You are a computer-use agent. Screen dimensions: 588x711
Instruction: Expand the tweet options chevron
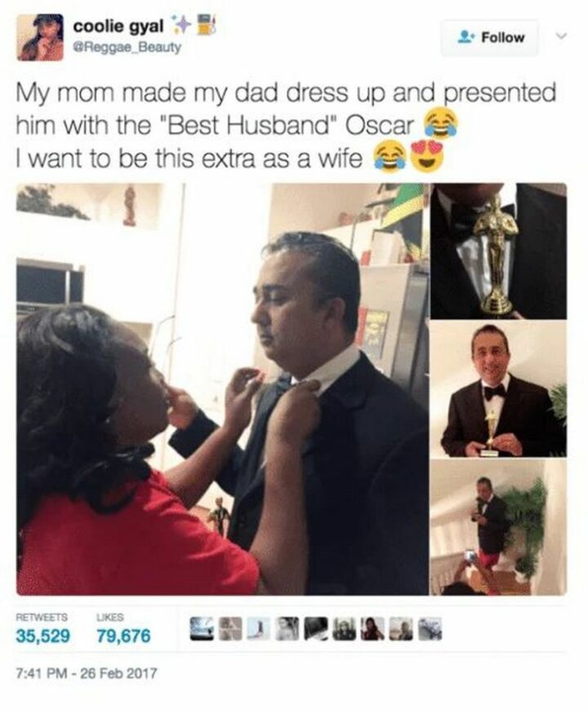click(563, 37)
